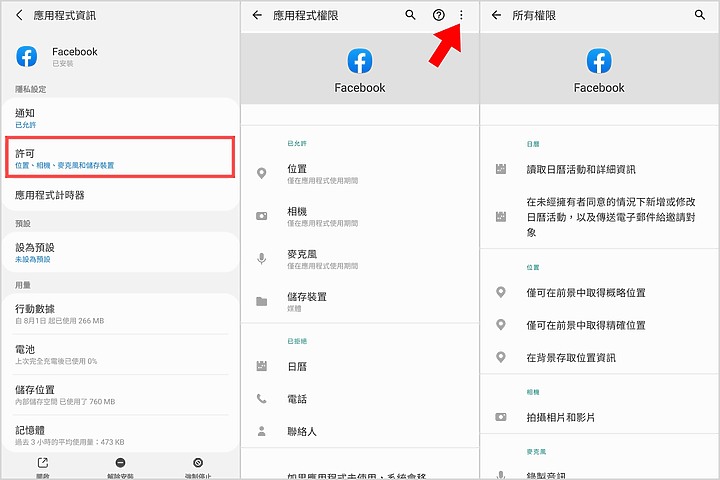Viewport: 720px width, 480px height.
Task: Tap person icon beside 聯絡人
Action: [x=262, y=431]
